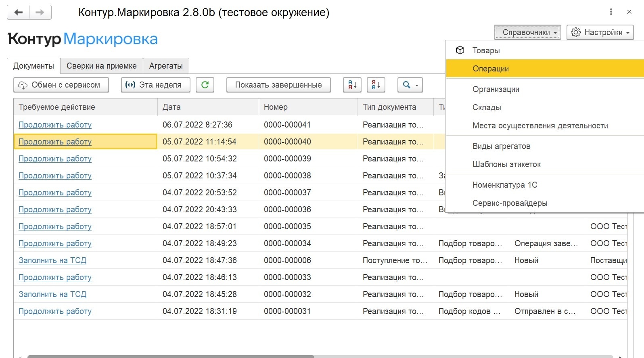Click Продолжить работу link for document 0000-000038

pos(55,176)
